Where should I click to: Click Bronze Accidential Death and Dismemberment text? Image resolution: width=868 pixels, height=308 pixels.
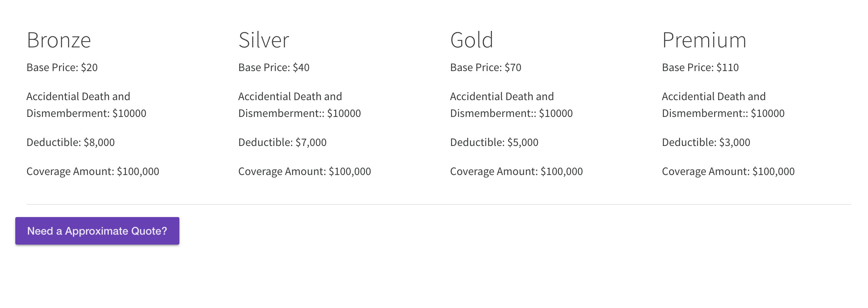point(86,105)
